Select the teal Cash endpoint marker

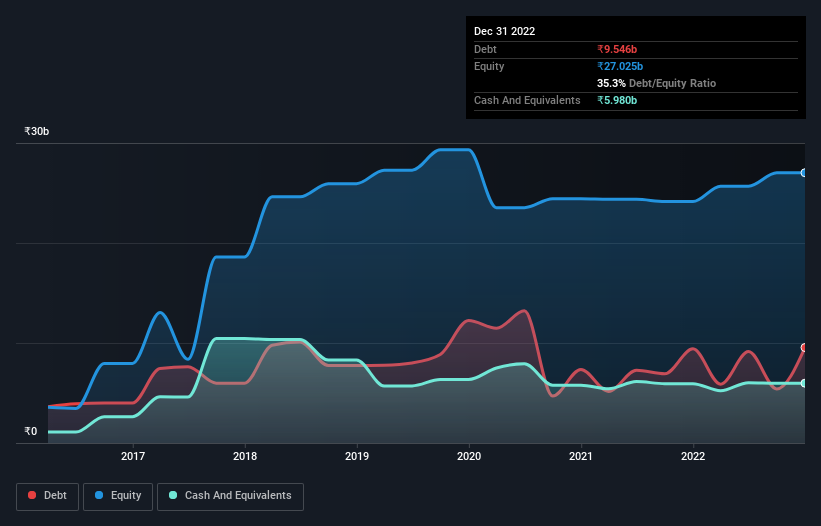tap(804, 384)
